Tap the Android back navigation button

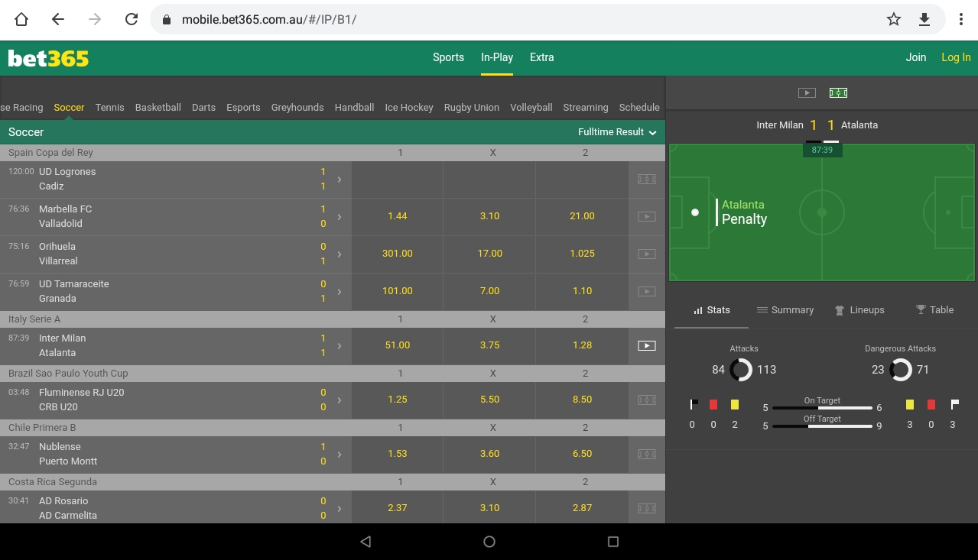point(366,542)
